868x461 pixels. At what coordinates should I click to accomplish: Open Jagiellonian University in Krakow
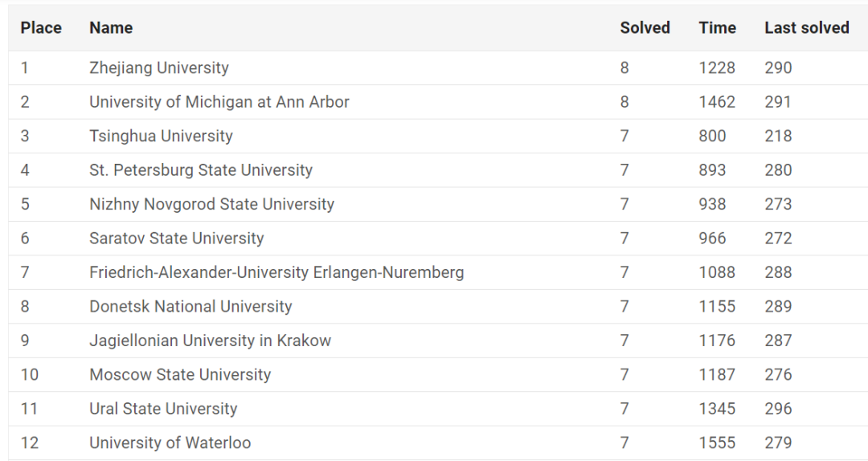(211, 341)
